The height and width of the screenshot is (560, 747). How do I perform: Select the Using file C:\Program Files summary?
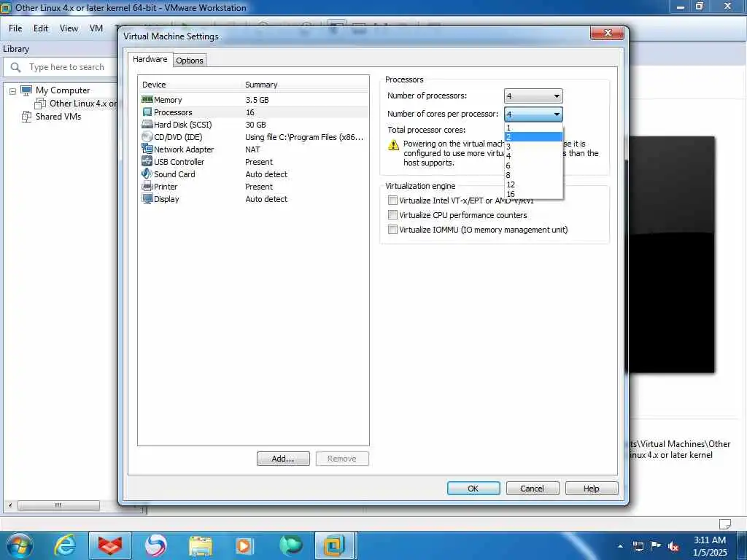(x=304, y=137)
